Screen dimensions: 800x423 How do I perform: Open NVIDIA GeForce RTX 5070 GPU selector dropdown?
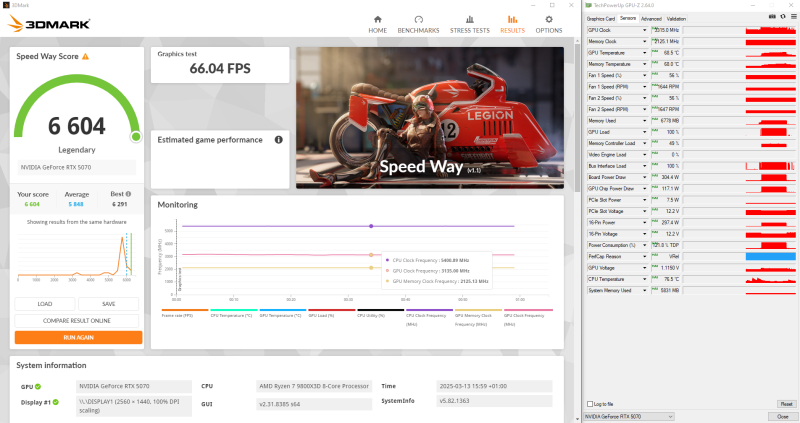(629, 416)
